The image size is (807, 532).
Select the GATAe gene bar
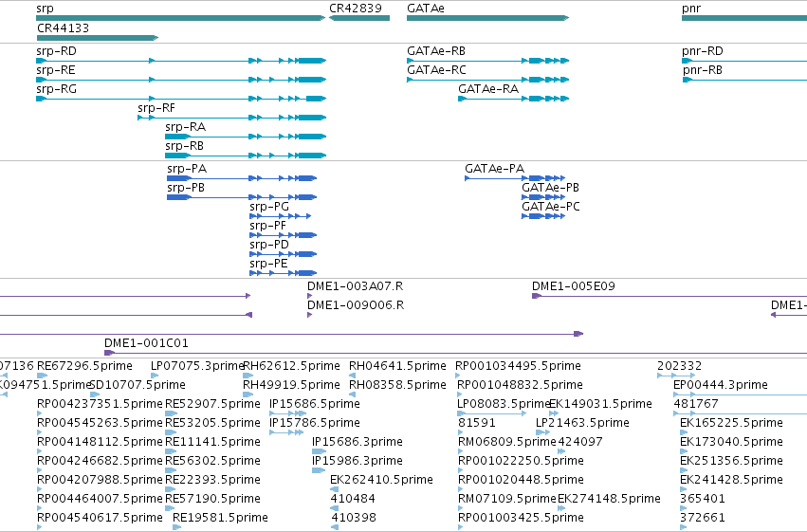click(488, 18)
